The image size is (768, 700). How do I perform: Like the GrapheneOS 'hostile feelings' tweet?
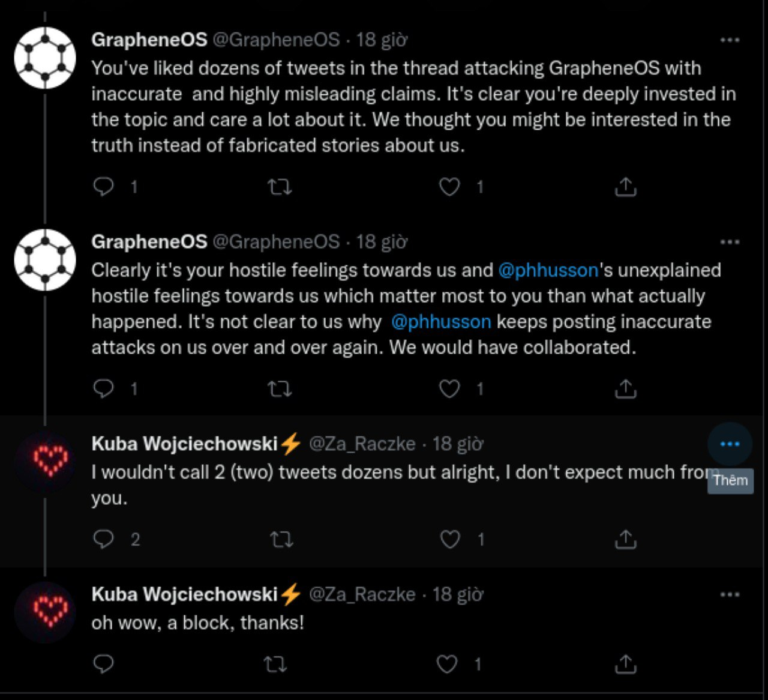449,389
